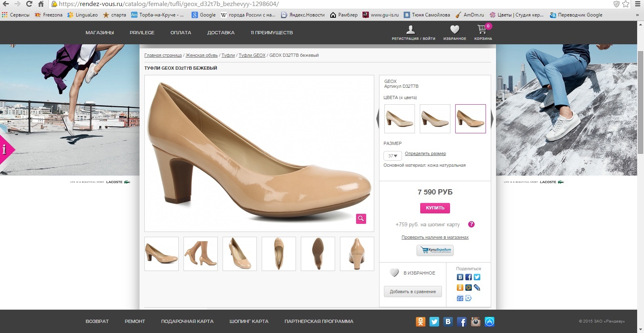Image resolution: width=644 pixels, height=333 pixels.
Task: Select third tan color swatch
Action: click(x=471, y=119)
